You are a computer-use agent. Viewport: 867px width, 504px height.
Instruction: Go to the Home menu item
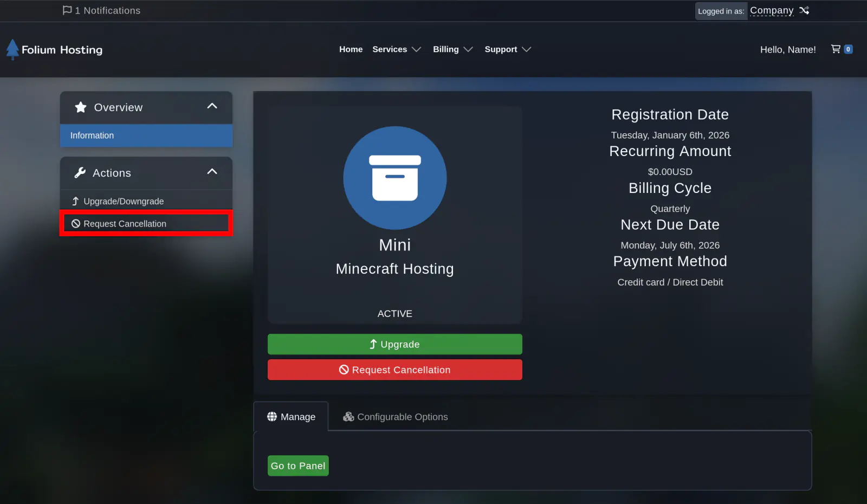351,49
